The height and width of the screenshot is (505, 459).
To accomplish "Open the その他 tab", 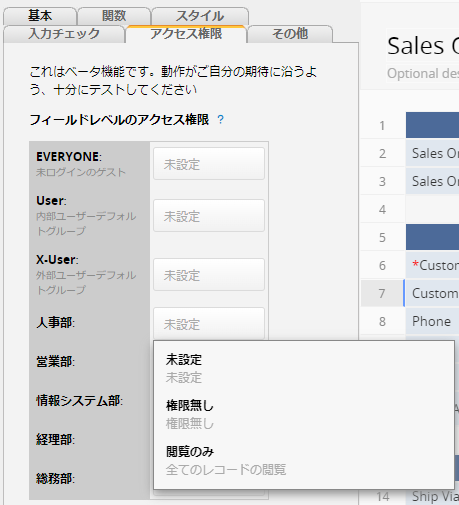I will click(x=290, y=34).
